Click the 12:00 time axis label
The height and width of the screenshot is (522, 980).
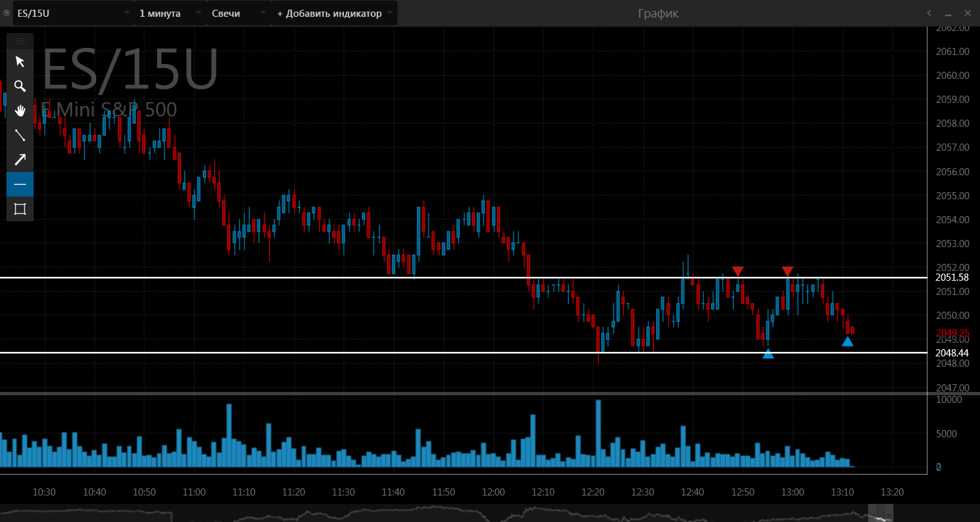493,492
